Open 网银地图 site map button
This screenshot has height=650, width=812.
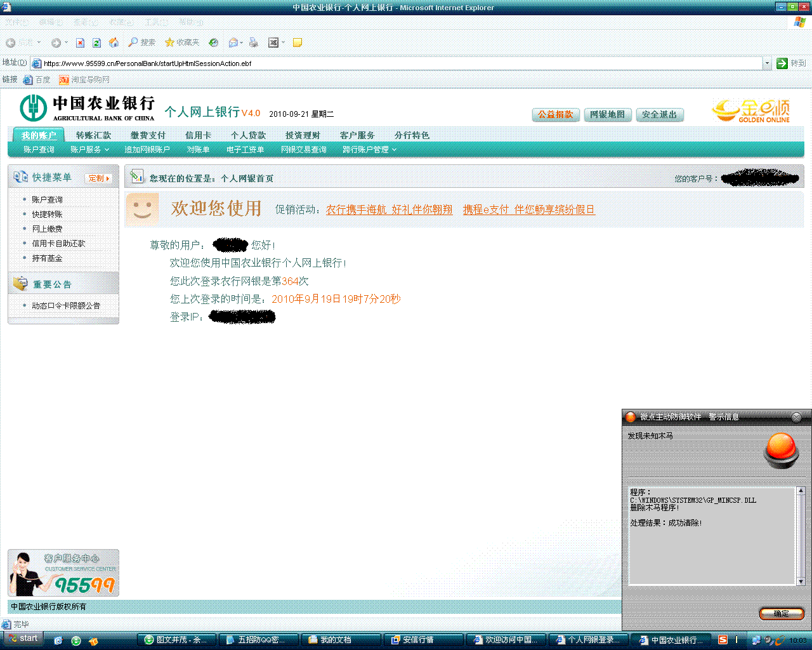click(x=607, y=115)
